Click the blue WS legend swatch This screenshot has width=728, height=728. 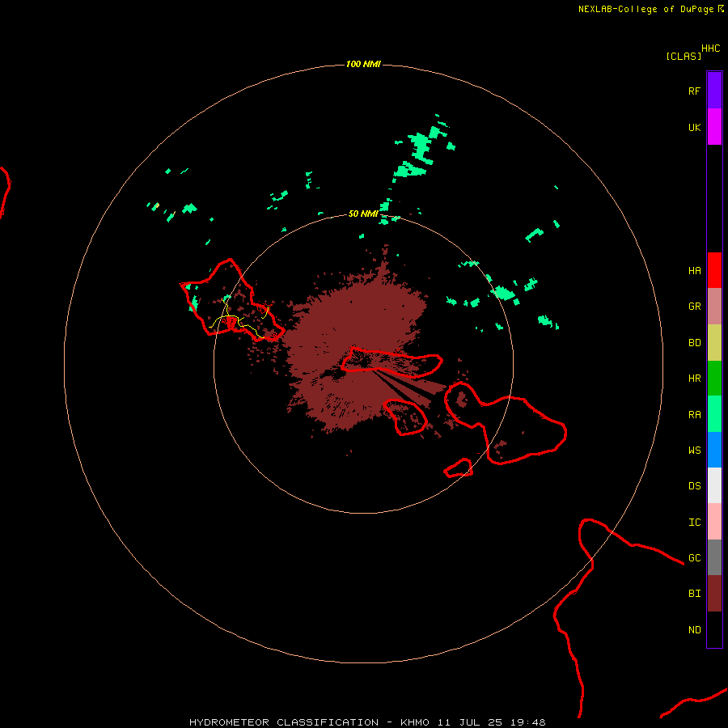pos(714,450)
